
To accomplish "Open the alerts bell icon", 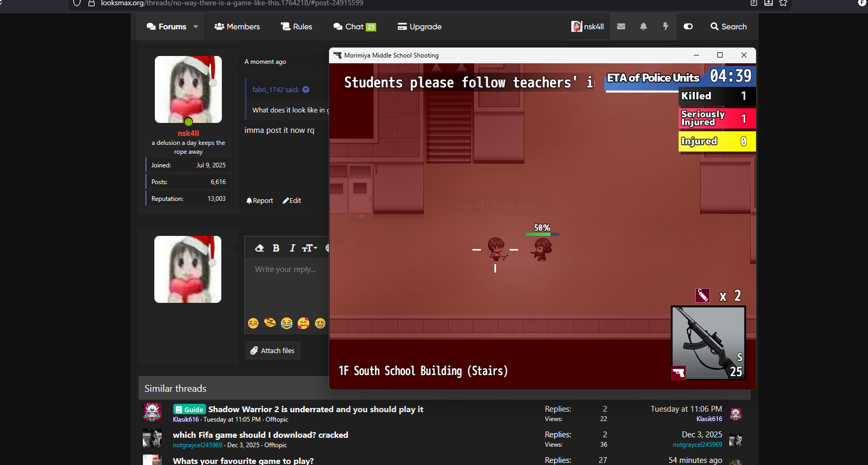I will [x=644, y=27].
